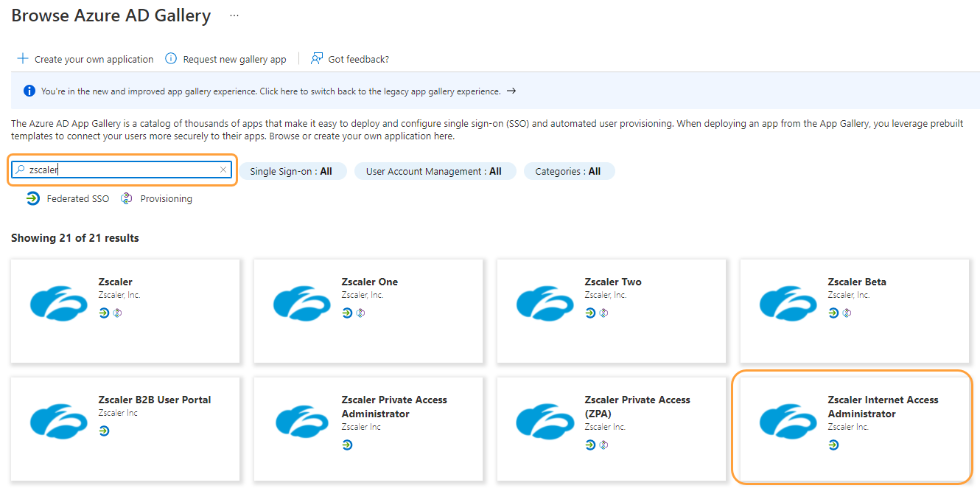This screenshot has width=980, height=491.
Task: Click the Got feedback megaphone icon
Action: point(316,58)
